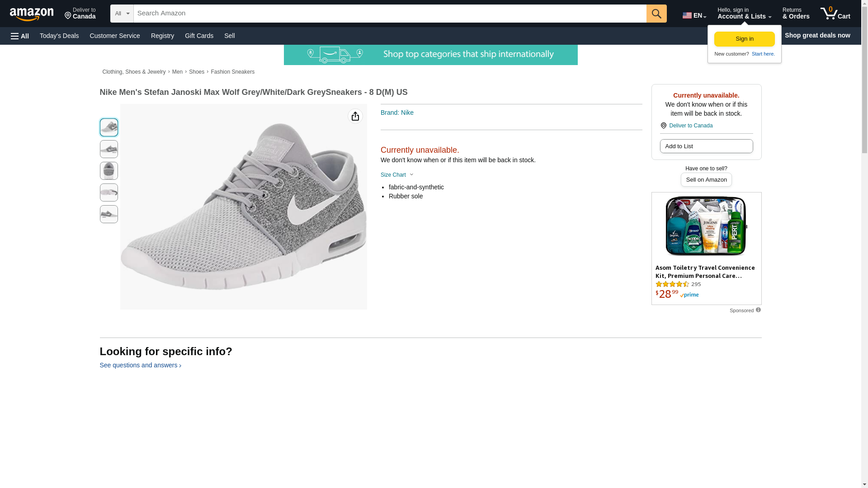Open the shopping cart
This screenshot has height=488, width=868.
coord(835,14)
